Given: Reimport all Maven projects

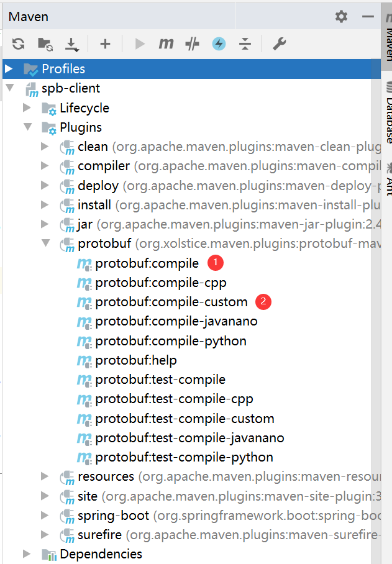Looking at the screenshot, I should click(19, 44).
